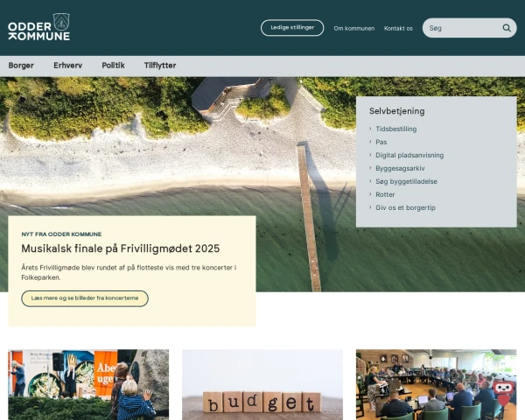Click the Selvbetjening heading
The height and width of the screenshot is (420, 525).
pyautogui.click(x=397, y=111)
